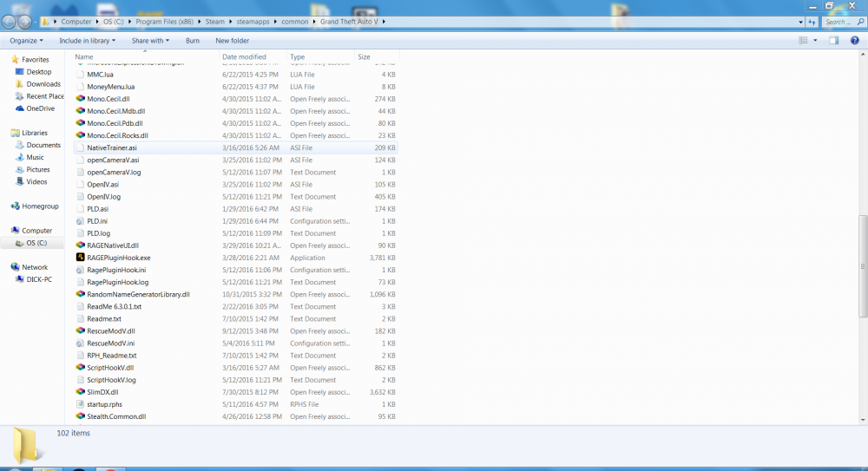
Task: Click the change view icon
Action: [803, 41]
